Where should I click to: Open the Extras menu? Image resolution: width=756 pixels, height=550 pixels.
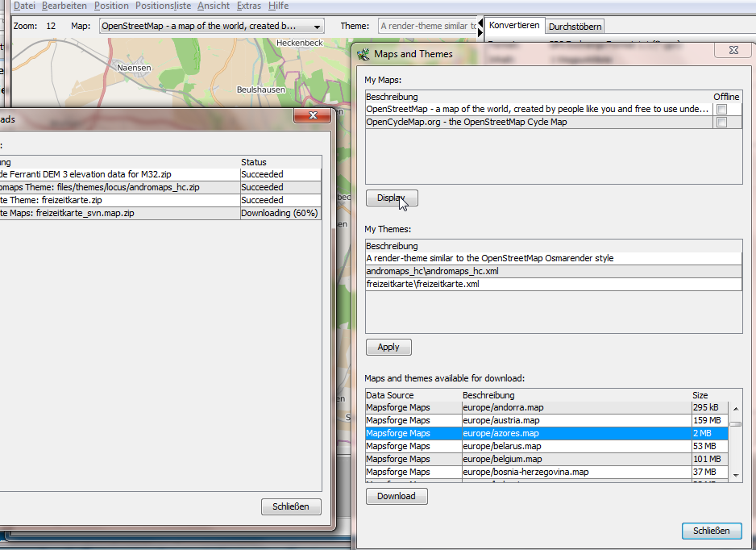(249, 6)
